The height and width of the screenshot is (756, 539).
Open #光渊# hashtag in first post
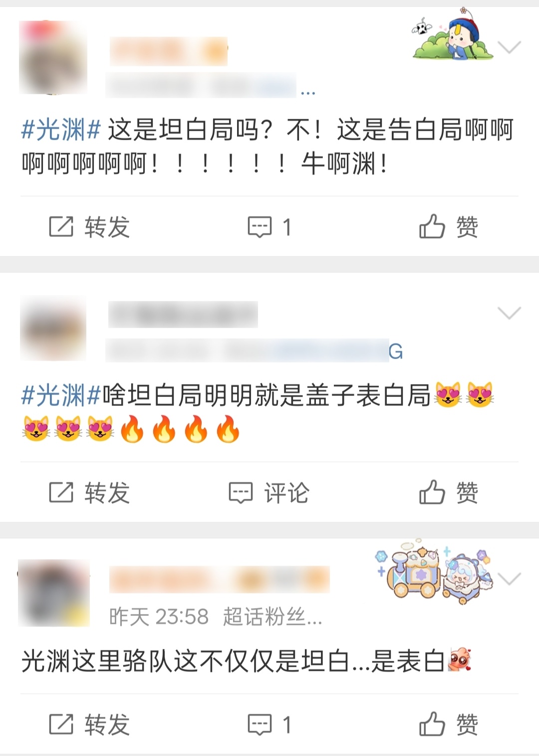click(61, 130)
